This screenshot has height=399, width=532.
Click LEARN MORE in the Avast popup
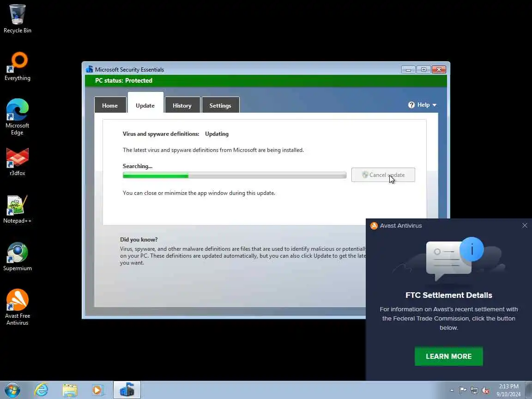tap(448, 356)
